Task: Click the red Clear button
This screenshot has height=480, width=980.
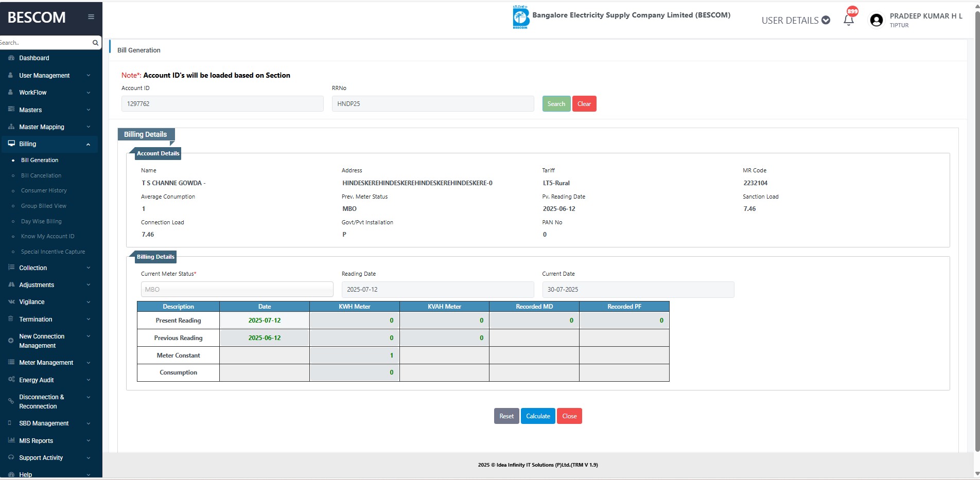Action: (x=584, y=104)
